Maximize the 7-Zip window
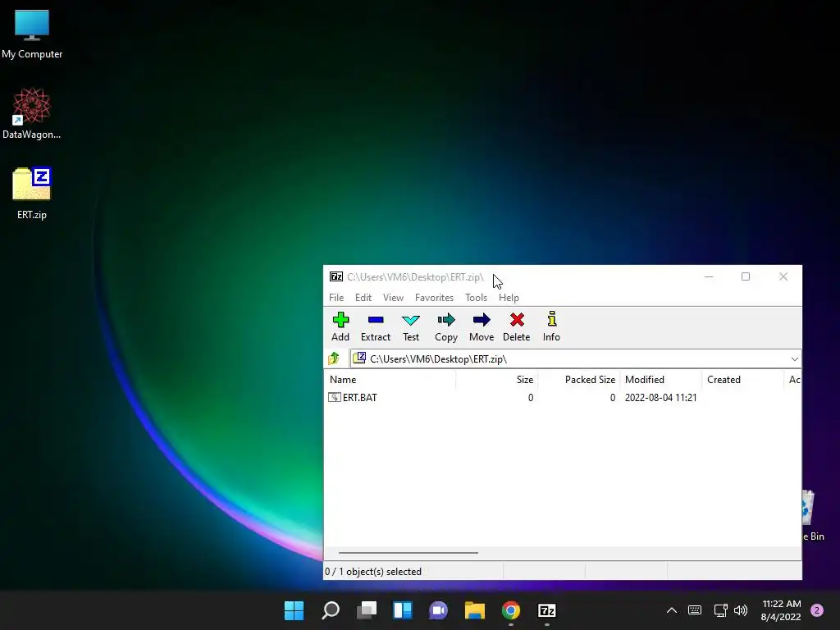This screenshot has width=840, height=630. 745,276
